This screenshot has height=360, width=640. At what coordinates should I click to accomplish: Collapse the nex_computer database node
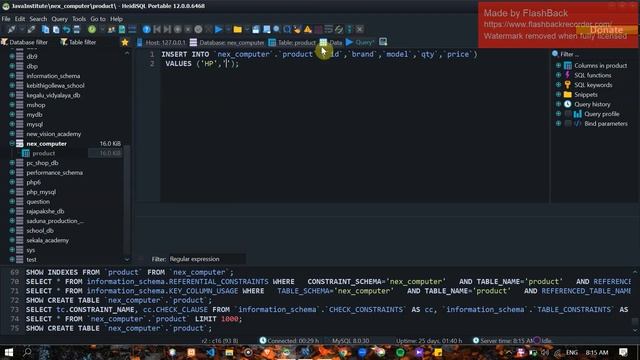tap(12, 144)
